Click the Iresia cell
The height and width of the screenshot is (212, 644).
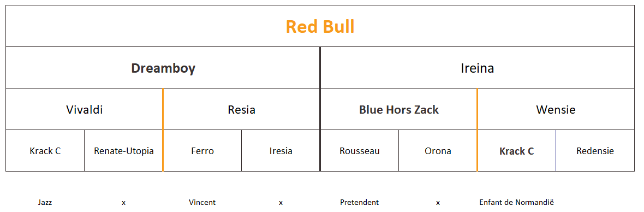[x=281, y=151]
